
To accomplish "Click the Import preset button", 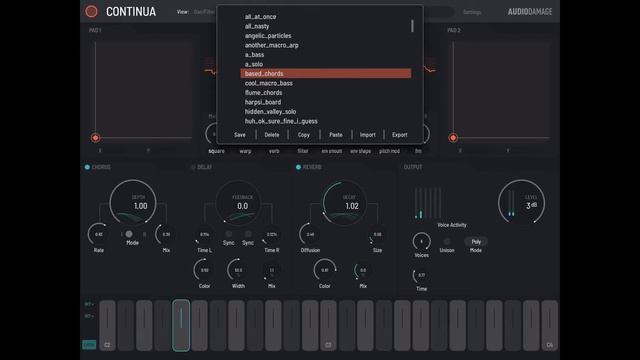I will (367, 135).
